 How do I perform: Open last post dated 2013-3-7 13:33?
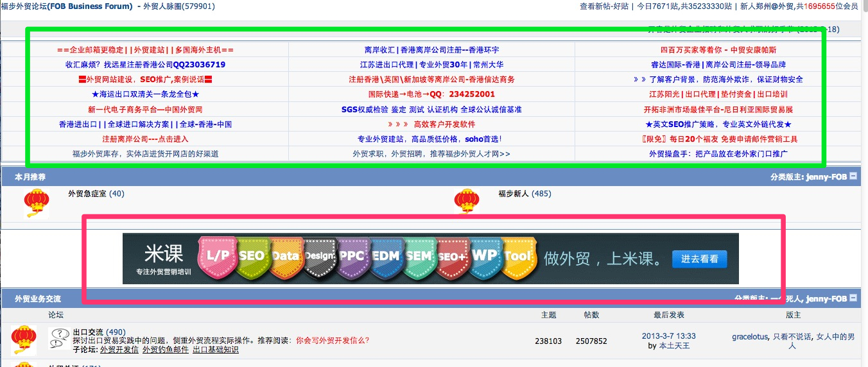point(668,336)
